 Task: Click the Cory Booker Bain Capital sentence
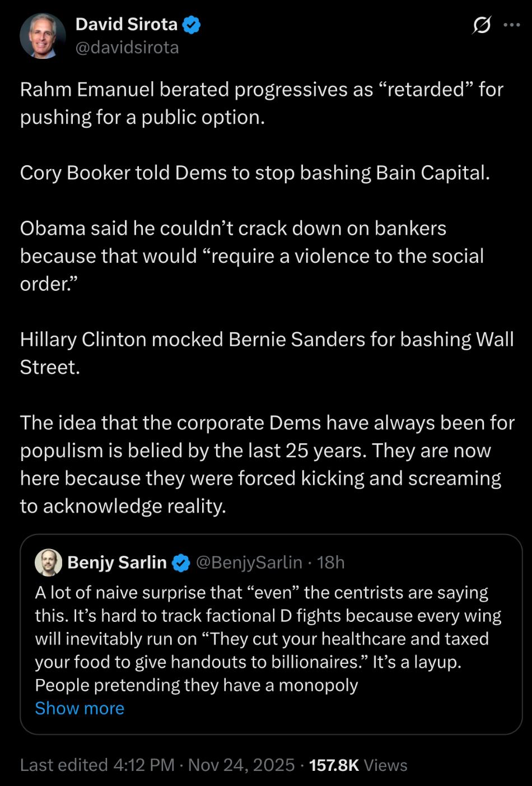point(255,173)
